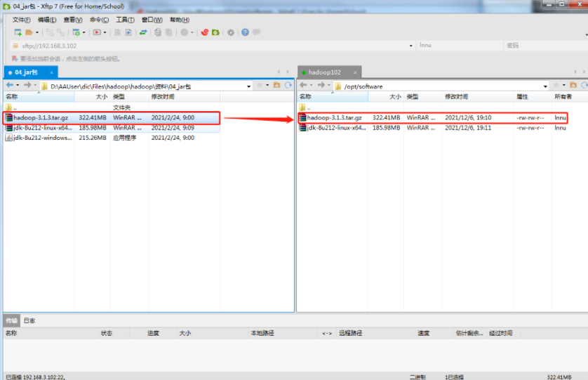The height and width of the screenshot is (380, 588).
Task: Click the red play-style new terminal toolbar icon
Action: pyautogui.click(x=97, y=32)
